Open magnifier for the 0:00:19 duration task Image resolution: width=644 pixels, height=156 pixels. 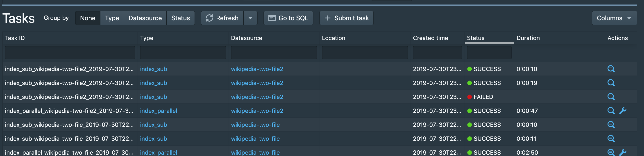pos(611,83)
